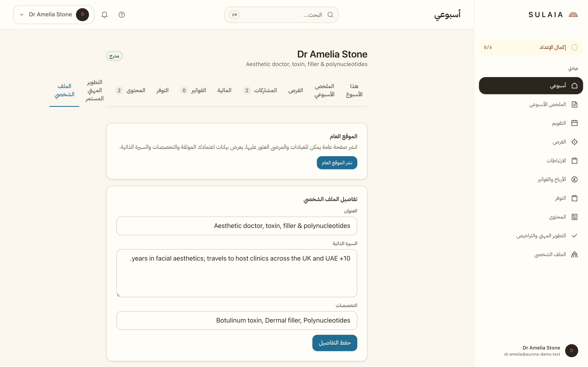The height and width of the screenshot is (367, 588).
Task: Click the العنوان headline input field
Action: tap(237, 226)
